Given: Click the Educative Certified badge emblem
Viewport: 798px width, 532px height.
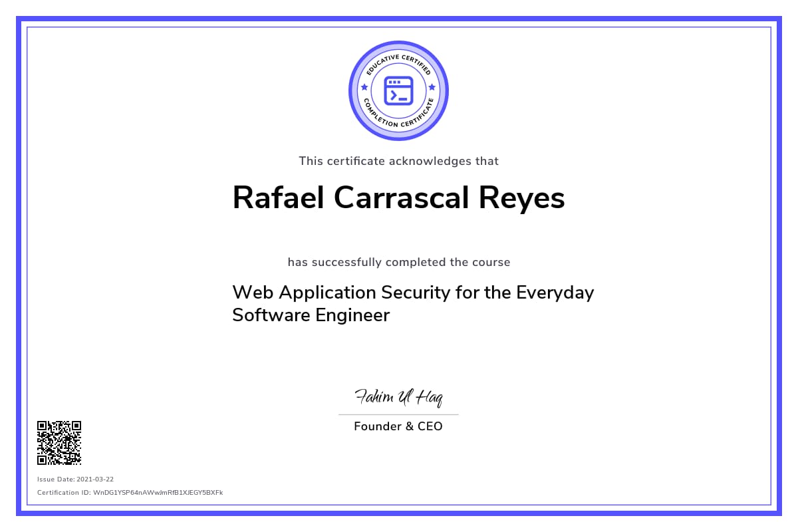Looking at the screenshot, I should point(399,90).
